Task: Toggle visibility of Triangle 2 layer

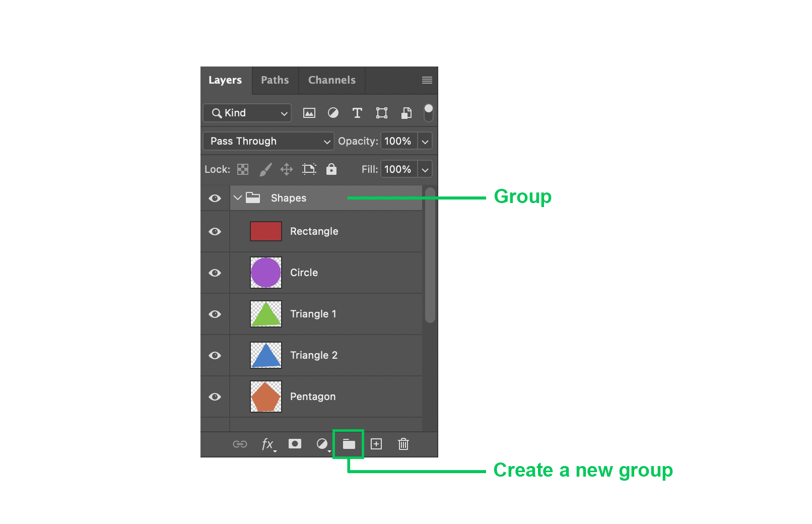Action: click(x=215, y=355)
